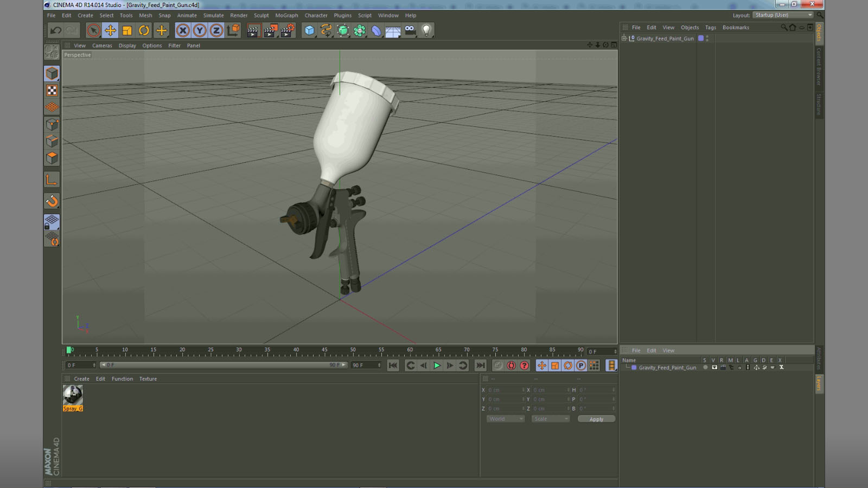Add a light bulb object
The image size is (868, 488).
(x=427, y=30)
